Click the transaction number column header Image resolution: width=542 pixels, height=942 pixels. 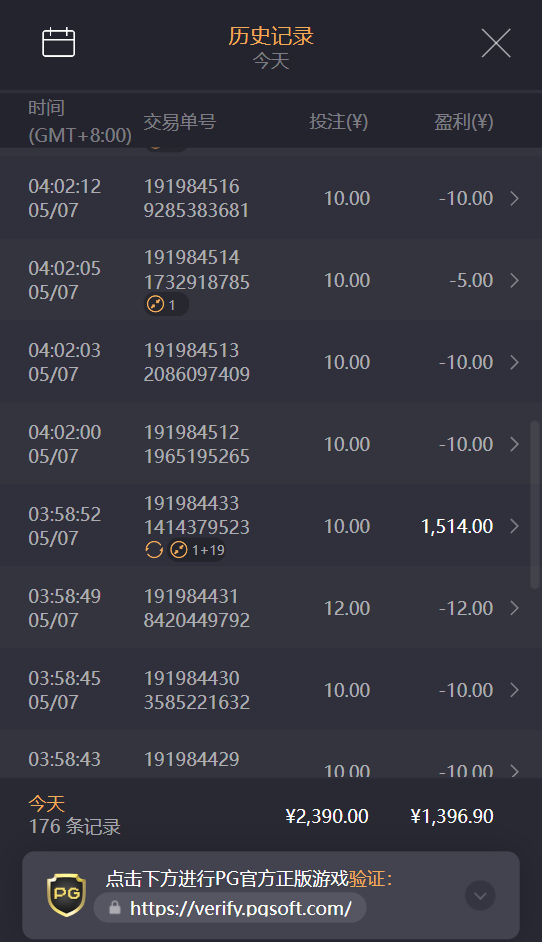(180, 122)
